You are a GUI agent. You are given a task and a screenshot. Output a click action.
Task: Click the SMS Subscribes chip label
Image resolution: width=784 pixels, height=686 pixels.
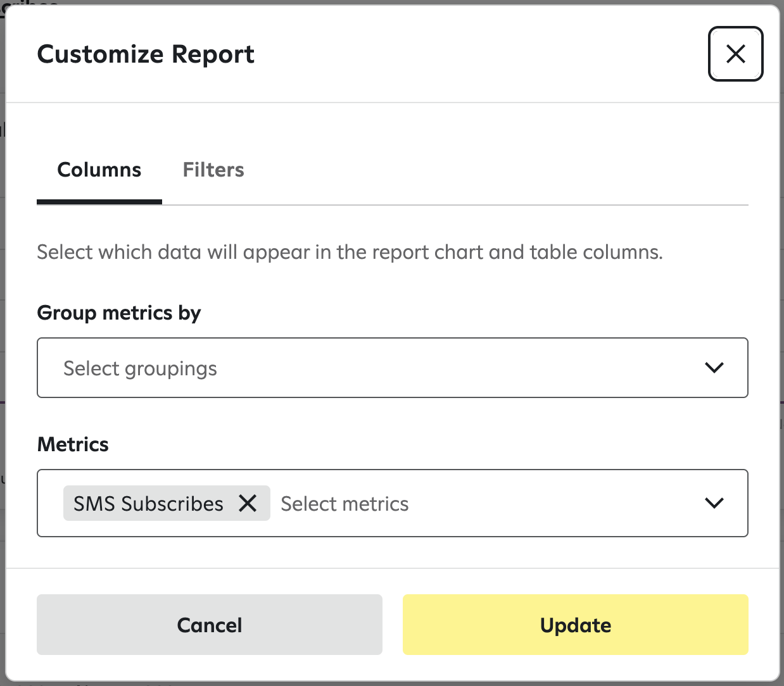[x=148, y=504]
